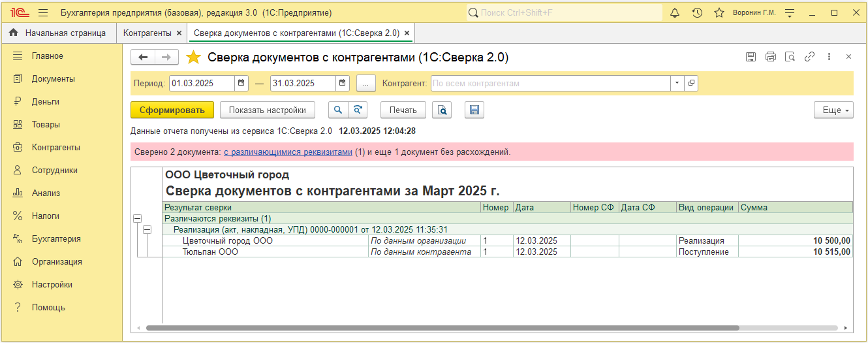
Task: Click the save floppy icon in header
Action: pos(751,57)
